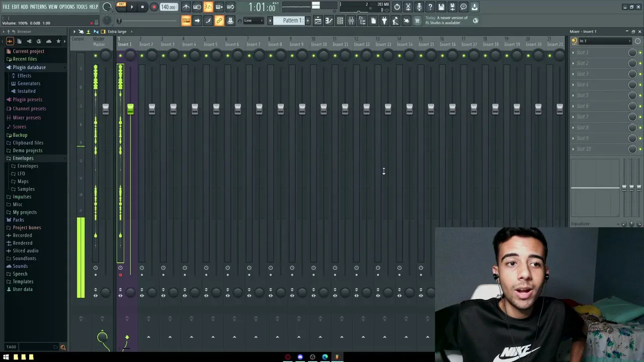Start playback with the Play button
The image size is (644, 362).
tap(132, 7)
